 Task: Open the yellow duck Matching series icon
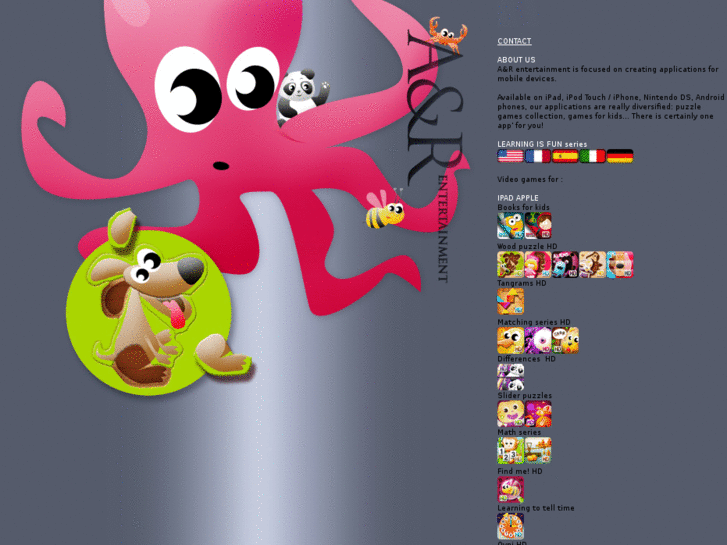coord(510,340)
